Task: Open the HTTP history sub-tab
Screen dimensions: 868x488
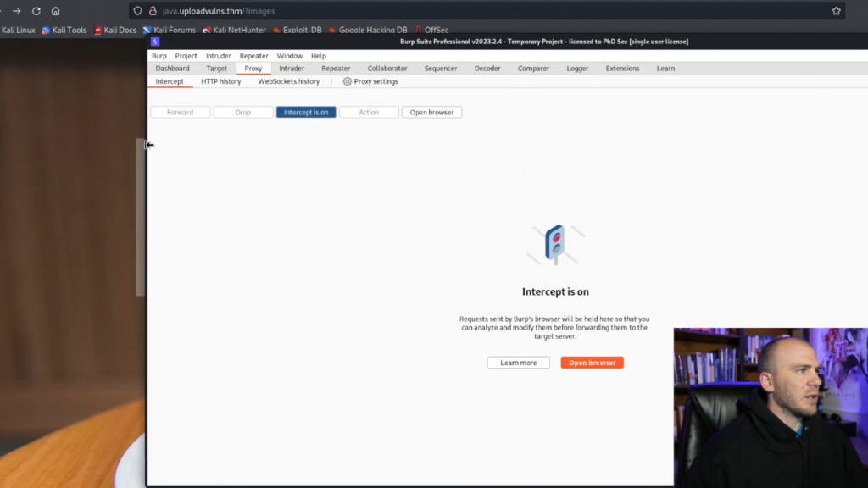Action: pos(221,81)
